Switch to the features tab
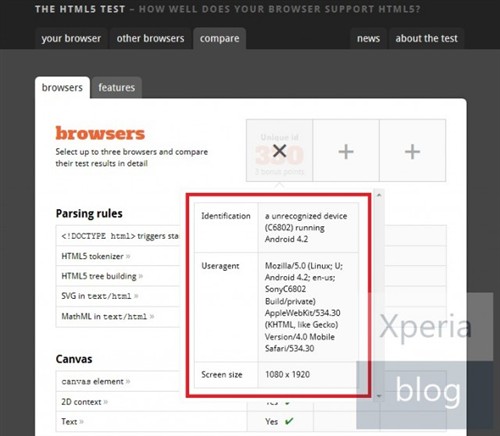500x436 pixels. (x=117, y=87)
